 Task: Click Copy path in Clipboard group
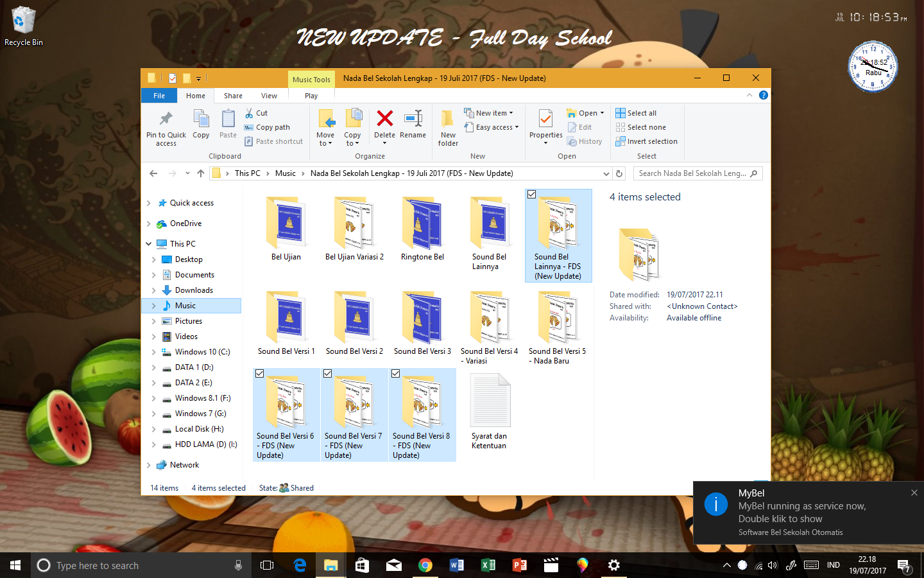268,127
